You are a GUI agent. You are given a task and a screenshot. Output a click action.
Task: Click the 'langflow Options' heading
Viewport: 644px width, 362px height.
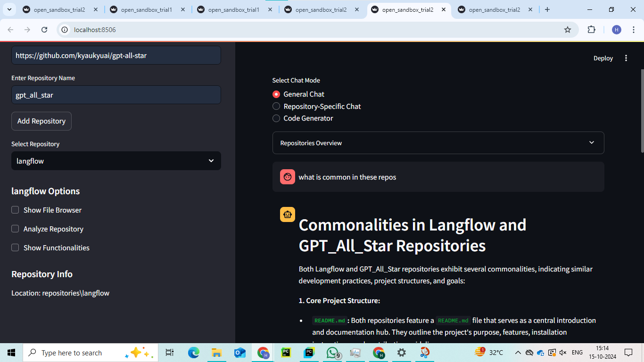tap(46, 191)
